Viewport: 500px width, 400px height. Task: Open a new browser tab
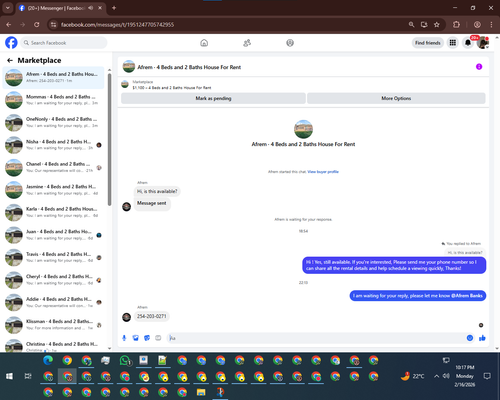pos(114,8)
